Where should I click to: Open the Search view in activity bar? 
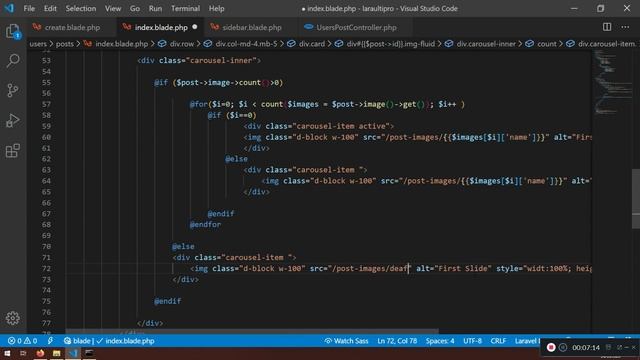pyautogui.click(x=13, y=61)
